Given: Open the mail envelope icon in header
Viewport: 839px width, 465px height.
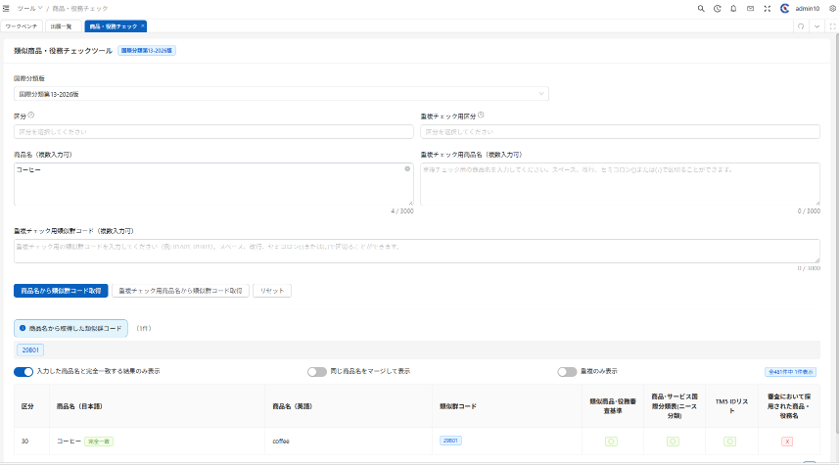Looking at the screenshot, I should [750, 9].
